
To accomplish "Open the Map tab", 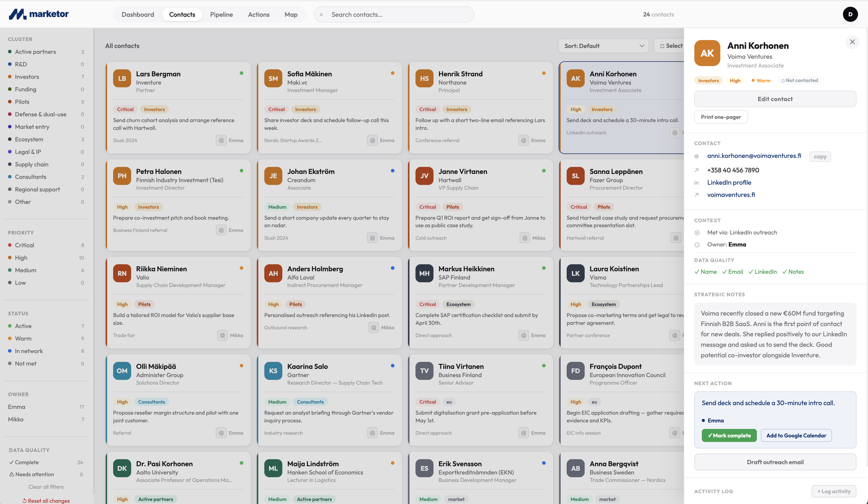I will 291,15.
